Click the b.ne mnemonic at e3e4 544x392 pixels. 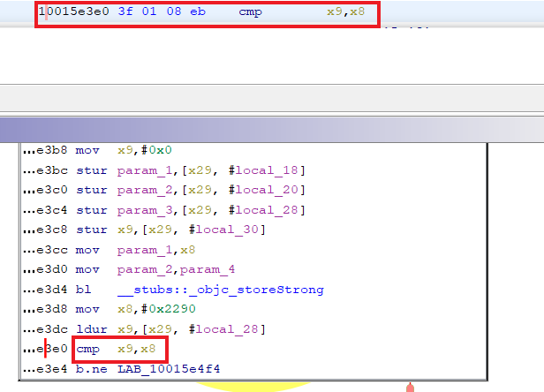tap(92, 369)
